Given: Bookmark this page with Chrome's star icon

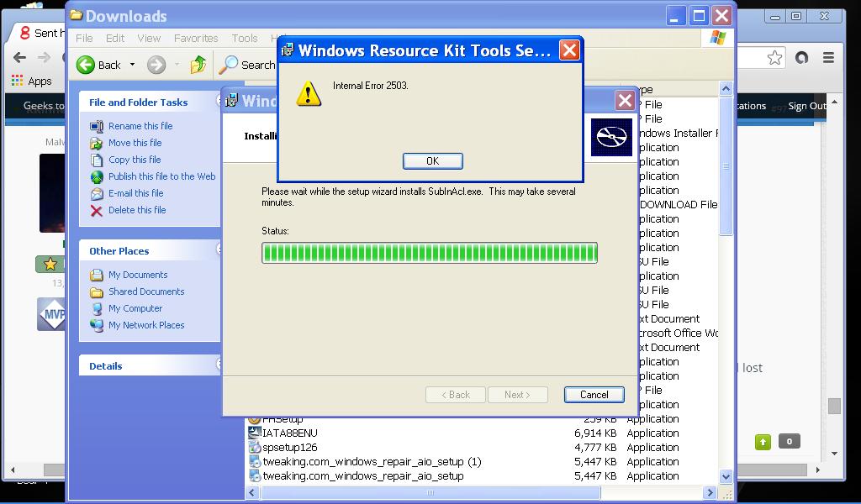Looking at the screenshot, I should pos(774,58).
